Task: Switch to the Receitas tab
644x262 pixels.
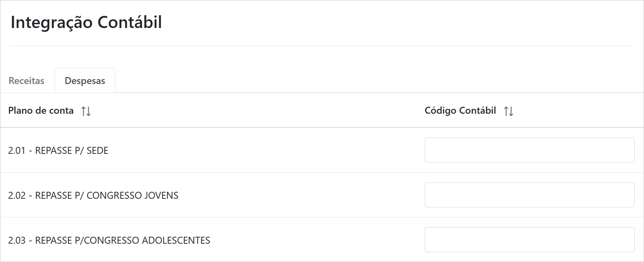Action: (x=27, y=81)
